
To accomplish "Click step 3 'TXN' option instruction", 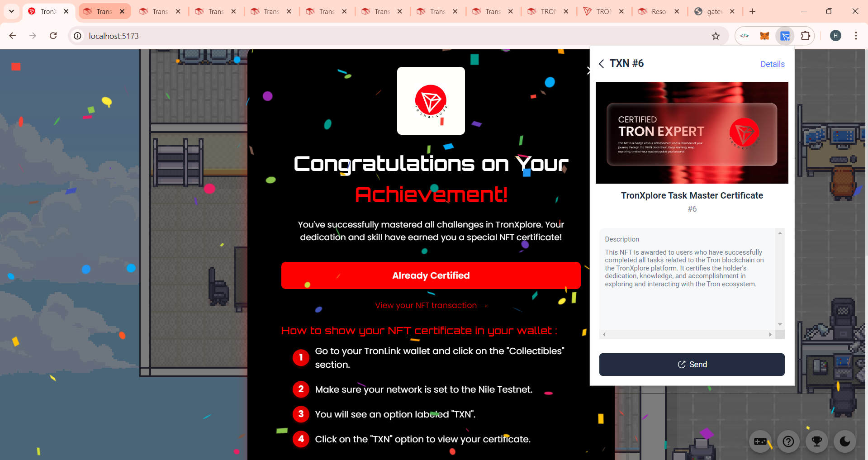I will pos(395,414).
